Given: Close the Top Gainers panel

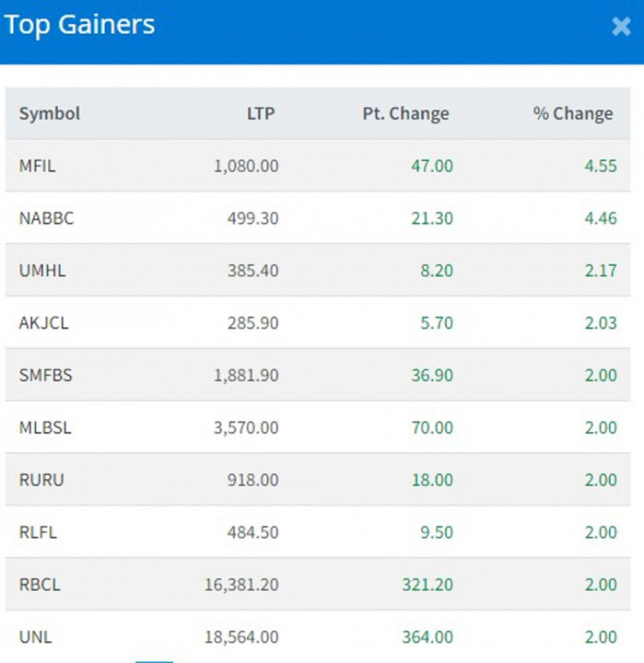Looking at the screenshot, I should coord(621,27).
